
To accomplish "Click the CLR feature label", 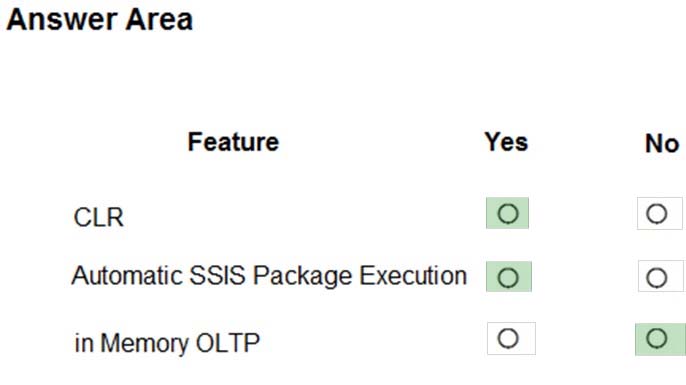I will coord(99,217).
